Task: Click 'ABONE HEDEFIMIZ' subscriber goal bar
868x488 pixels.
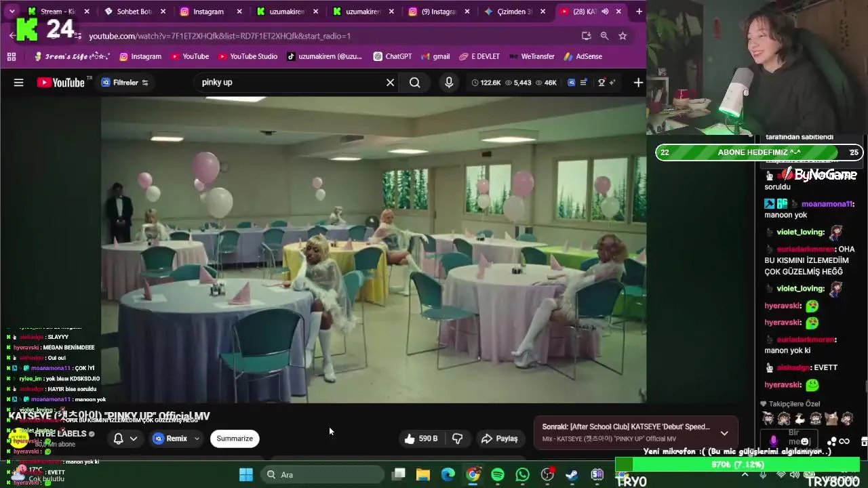Action: [760, 152]
